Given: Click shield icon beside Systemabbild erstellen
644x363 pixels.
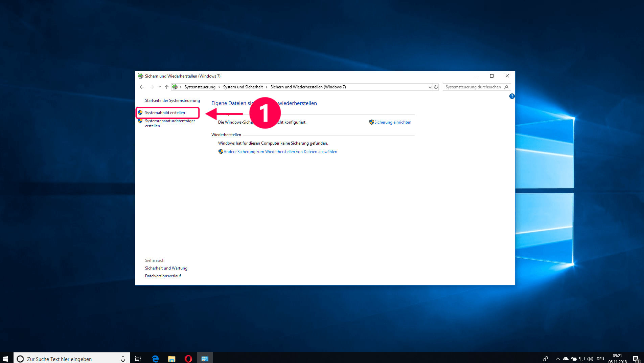Looking at the screenshot, I should click(x=140, y=113).
